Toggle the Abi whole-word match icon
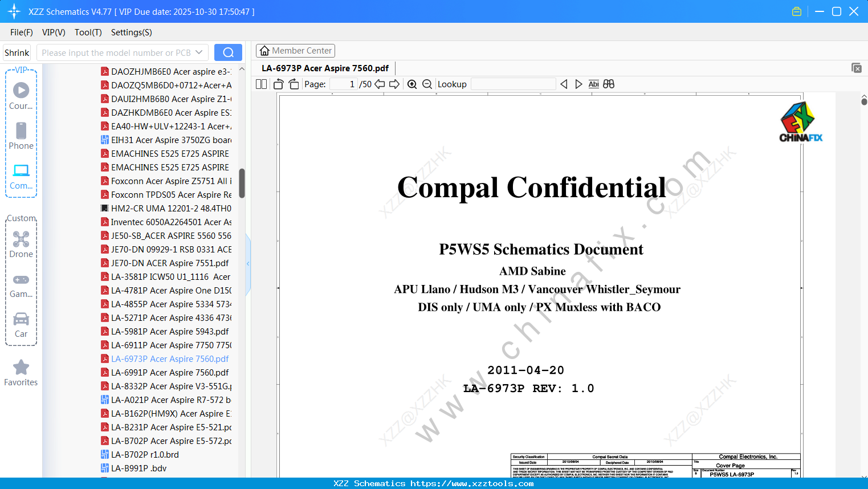The image size is (868, 489). click(594, 84)
